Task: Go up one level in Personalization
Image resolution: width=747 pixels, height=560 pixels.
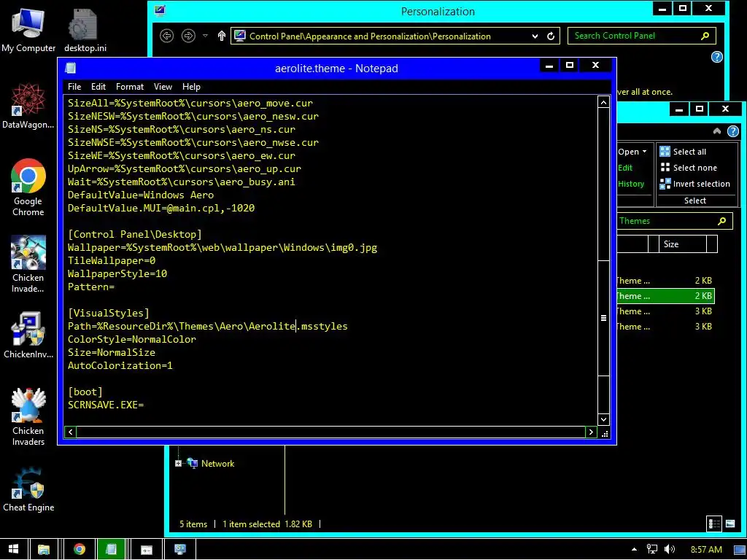Action: [222, 36]
